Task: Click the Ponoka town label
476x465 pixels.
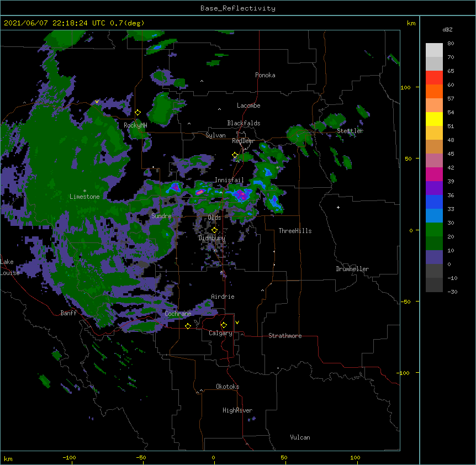Action: click(265, 75)
